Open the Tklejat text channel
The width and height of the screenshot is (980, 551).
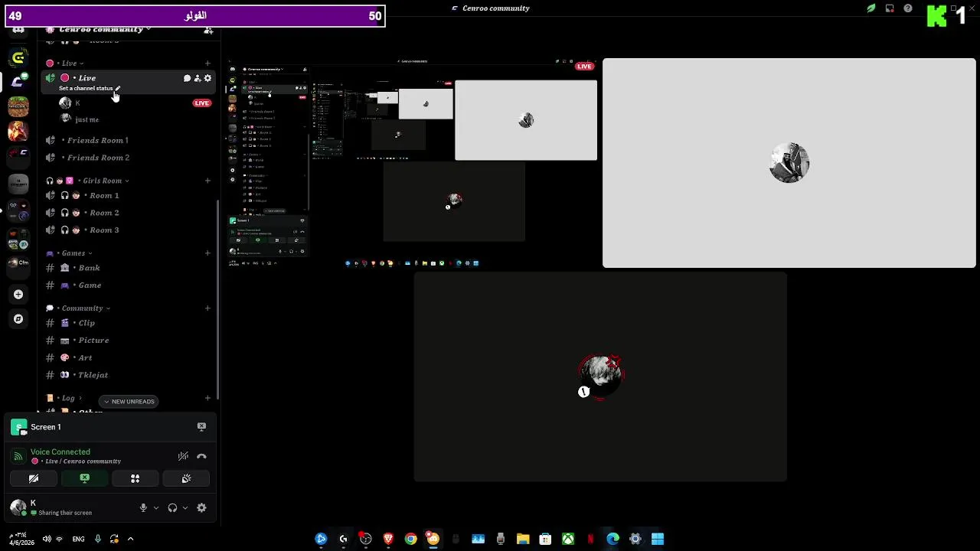(x=129, y=375)
